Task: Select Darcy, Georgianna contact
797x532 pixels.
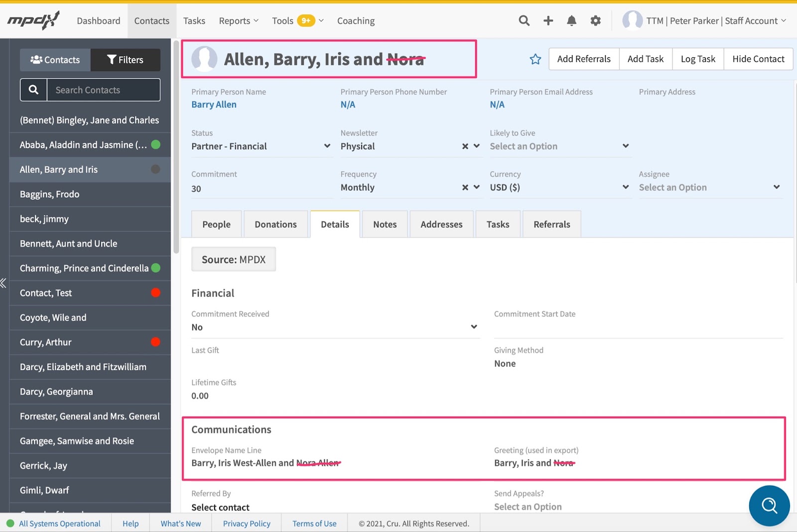Action: (90, 392)
